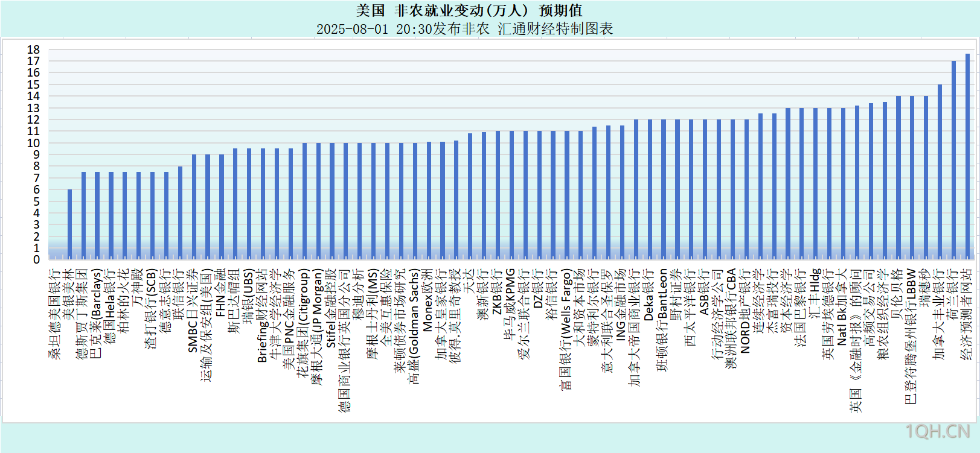The height and width of the screenshot is (453, 980).
Task: Select the 德意志银行 axis label
Action: [166, 301]
